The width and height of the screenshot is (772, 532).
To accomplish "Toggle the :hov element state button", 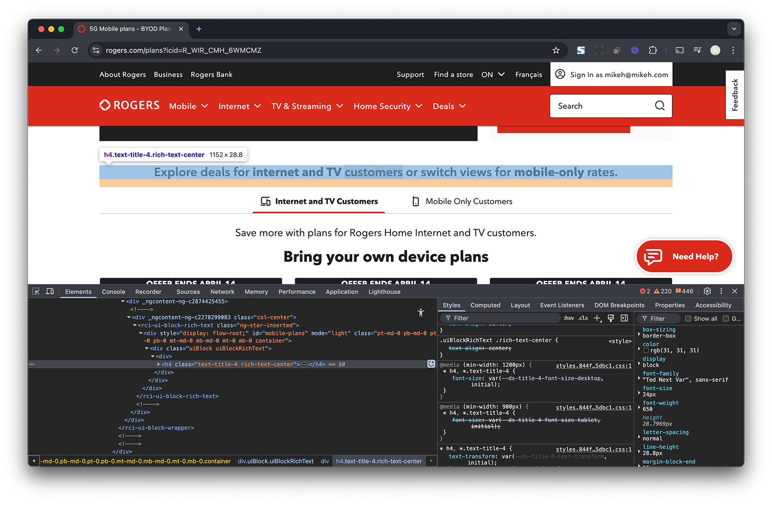I will click(569, 318).
